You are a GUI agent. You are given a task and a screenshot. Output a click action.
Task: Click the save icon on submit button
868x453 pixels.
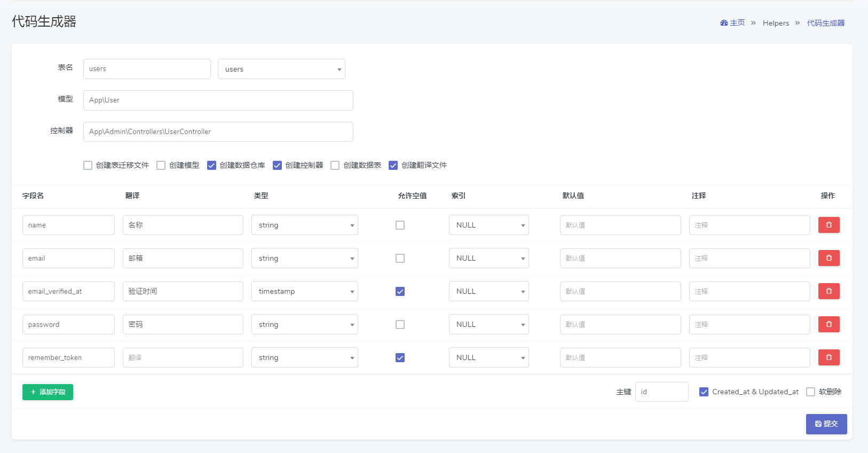pos(818,424)
